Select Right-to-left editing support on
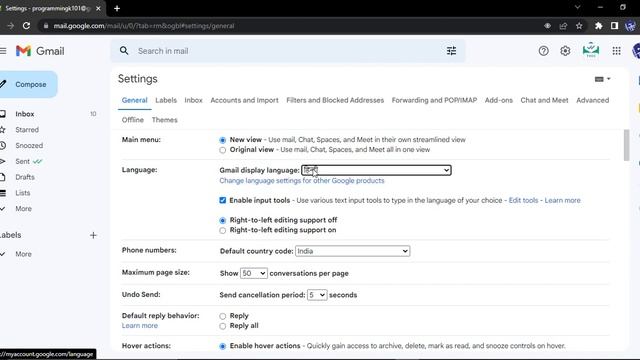This screenshot has height=360, width=640. [x=222, y=231]
